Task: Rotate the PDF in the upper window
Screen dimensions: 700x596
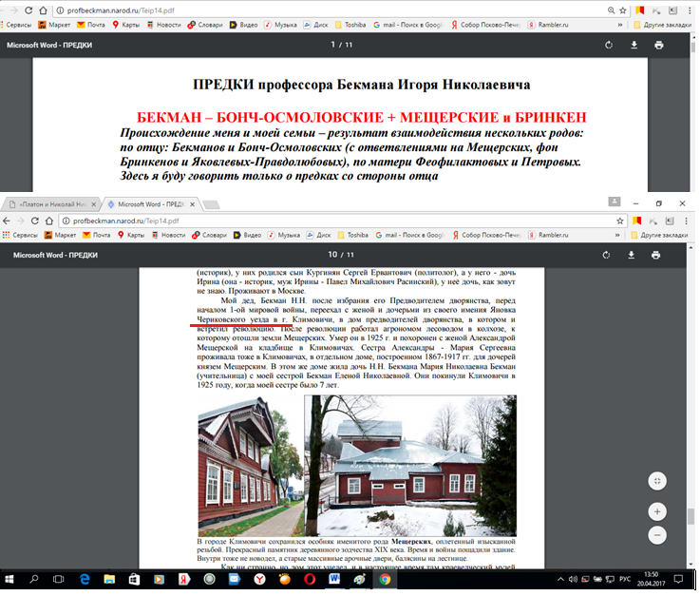Action: (609, 45)
